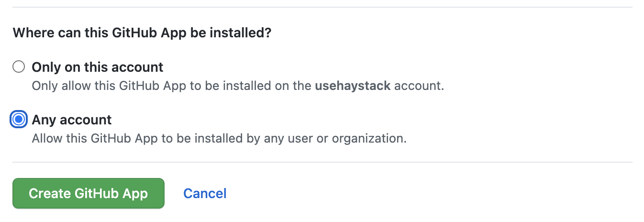Click the bold usehaystack account name

tap(353, 87)
